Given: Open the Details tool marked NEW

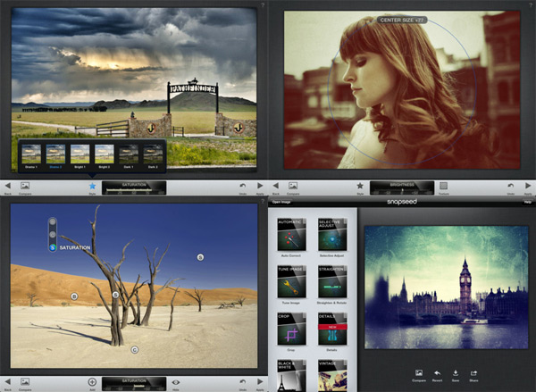Looking at the screenshot, I should point(332,329).
